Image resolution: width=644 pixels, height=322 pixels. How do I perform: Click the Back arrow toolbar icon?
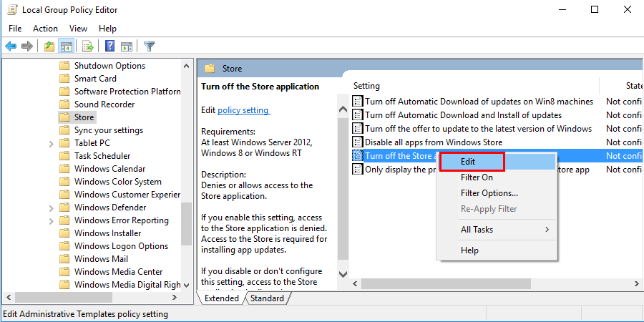(11, 47)
